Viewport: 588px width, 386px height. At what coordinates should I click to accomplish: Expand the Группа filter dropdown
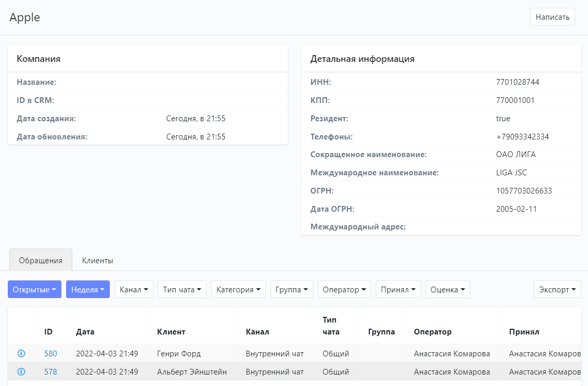(292, 289)
